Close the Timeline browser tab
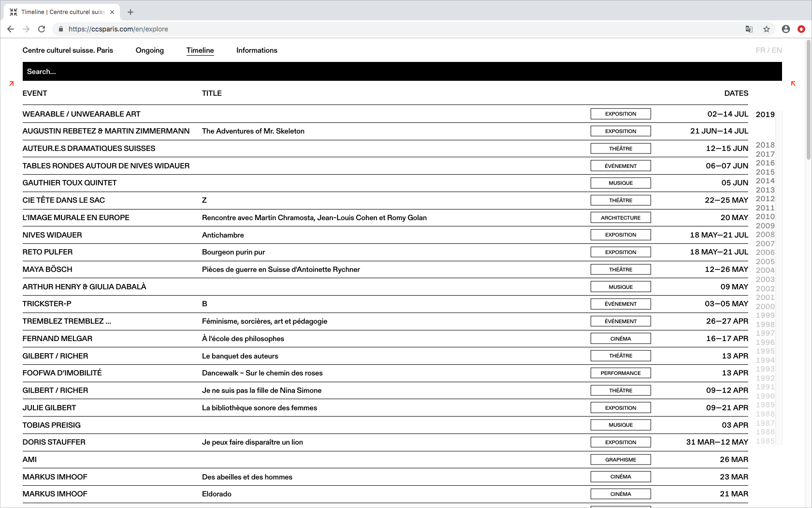812x508 pixels. [112, 12]
